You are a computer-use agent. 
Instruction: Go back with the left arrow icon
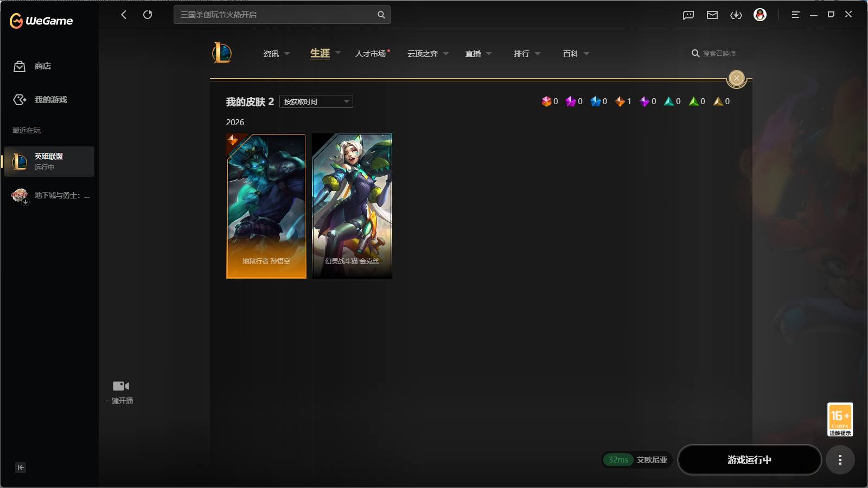point(124,15)
